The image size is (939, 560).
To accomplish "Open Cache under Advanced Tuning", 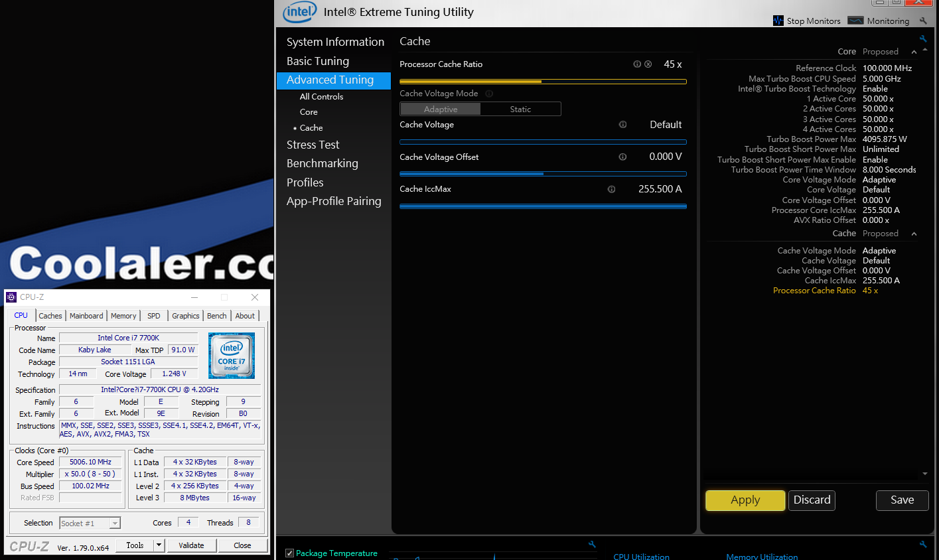I will click(311, 128).
